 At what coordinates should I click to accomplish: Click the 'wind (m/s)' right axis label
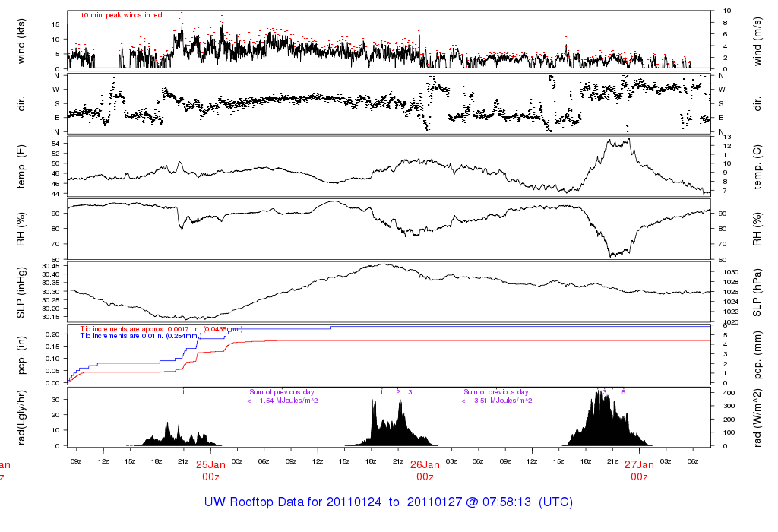click(x=757, y=40)
